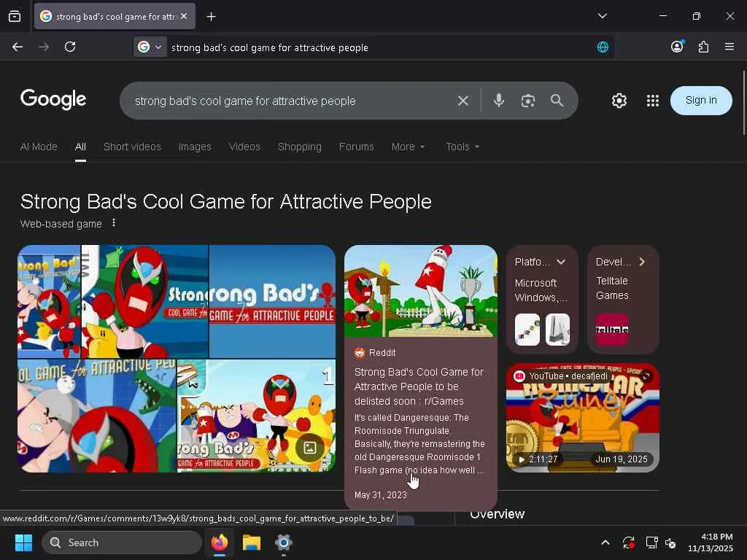Screen dimensions: 747x560
Task: Open the Wii console thumbnail
Action: (x=557, y=330)
